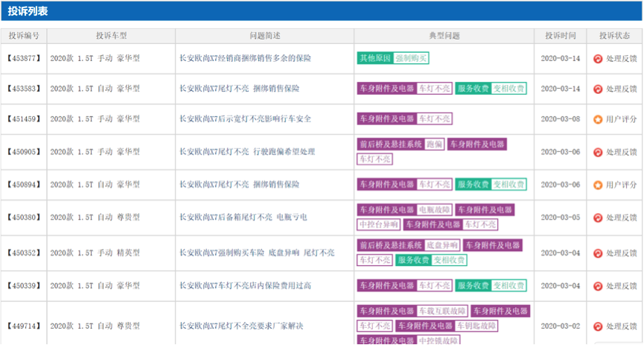The width and height of the screenshot is (644, 345).
Task: Click the red feedback icon in row 449714
Action: [597, 326]
